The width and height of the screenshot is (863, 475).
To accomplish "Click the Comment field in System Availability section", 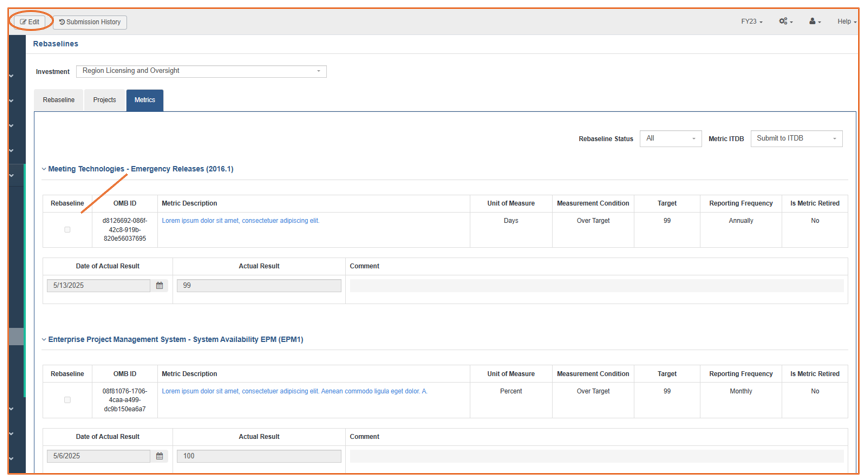I will tap(597, 456).
